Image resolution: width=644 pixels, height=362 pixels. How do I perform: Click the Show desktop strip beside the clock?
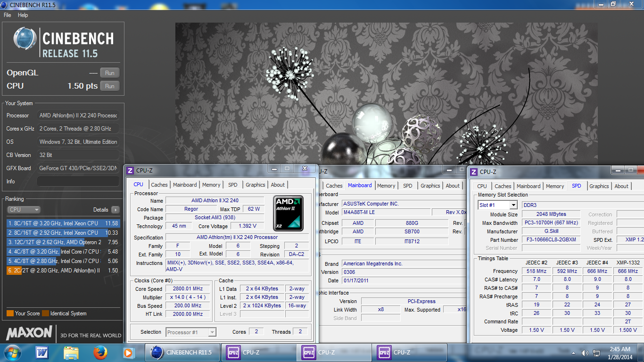tap(640, 352)
